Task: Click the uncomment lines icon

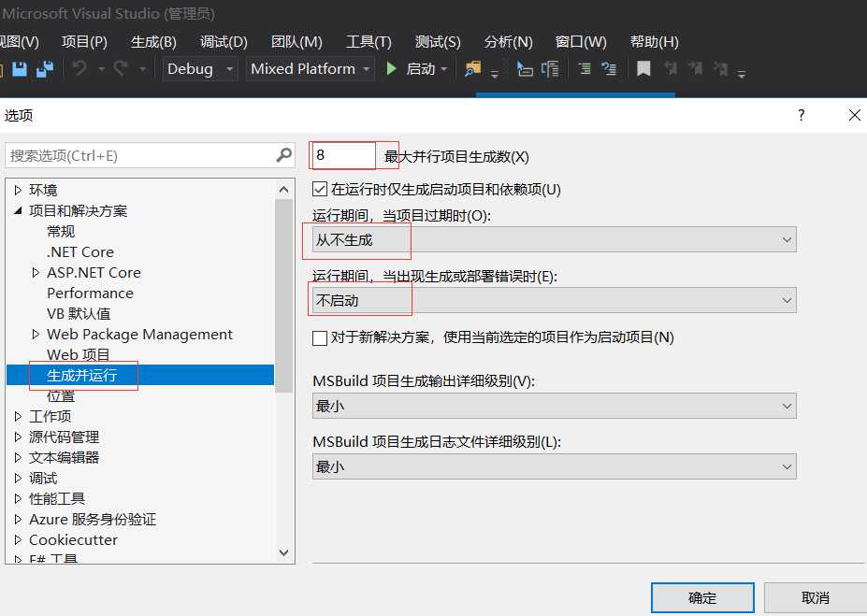Action: 609,68
